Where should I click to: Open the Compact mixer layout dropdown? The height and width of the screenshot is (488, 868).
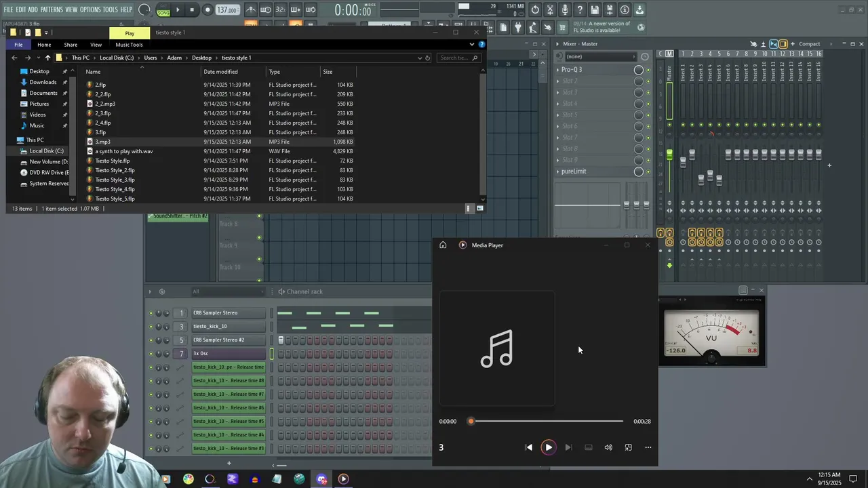click(812, 44)
